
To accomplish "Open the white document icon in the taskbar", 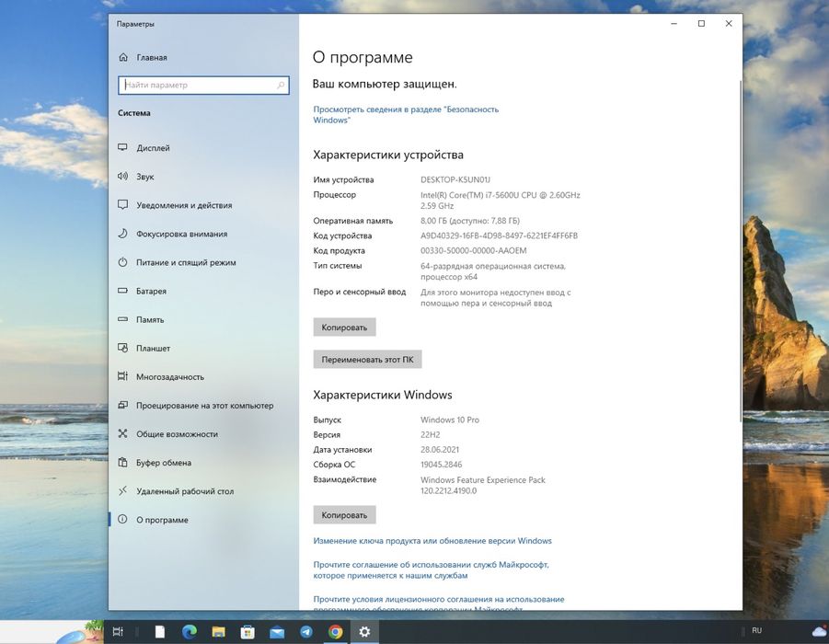I will tap(160, 631).
